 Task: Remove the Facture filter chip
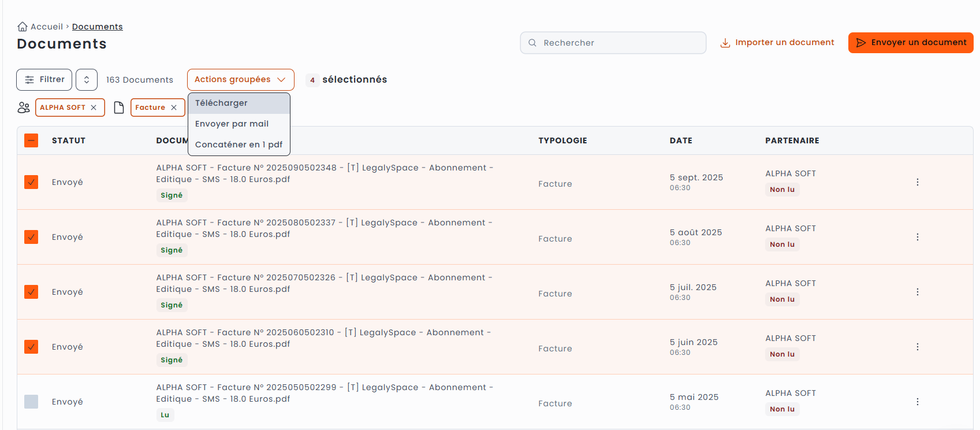174,108
